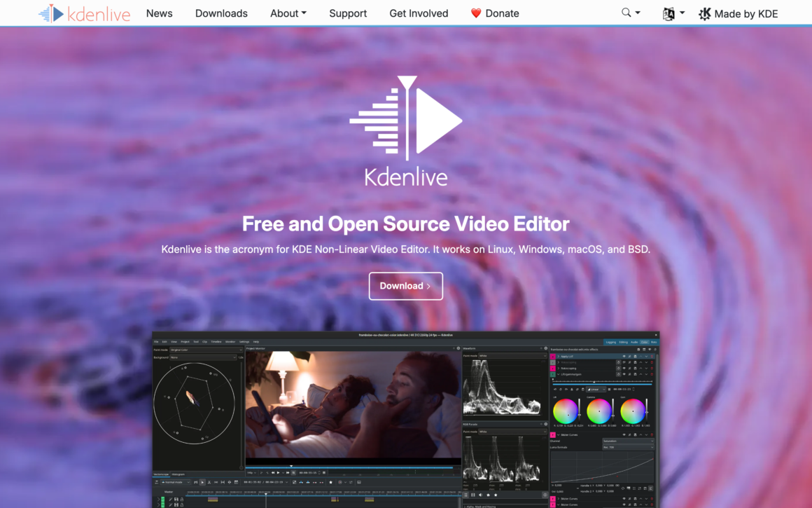
Task: Switch to the Editing workspace tab
Action: point(623,342)
